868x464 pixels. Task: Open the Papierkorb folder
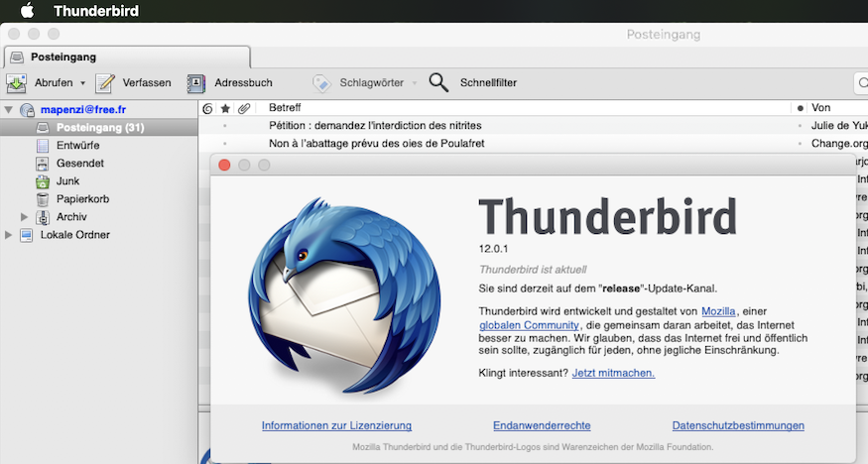[83, 199]
